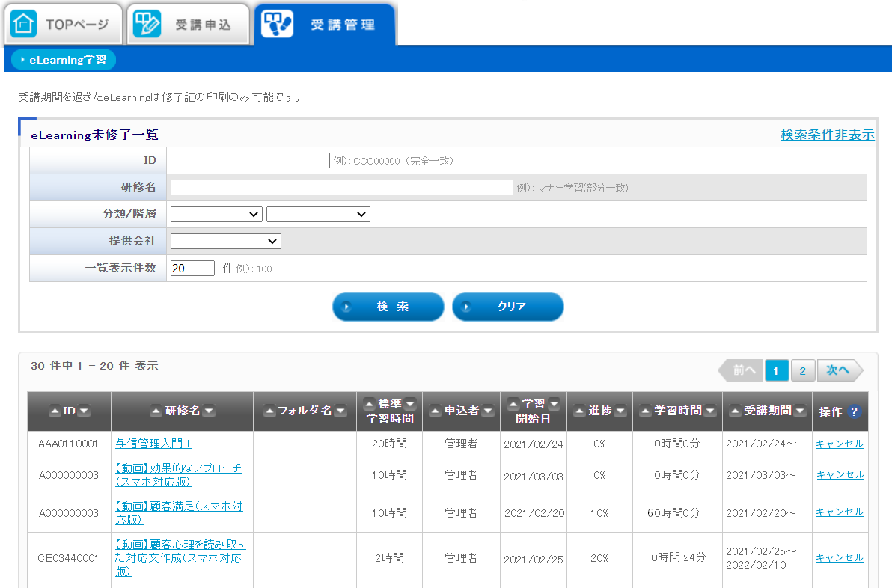Sort 学習時間 column descending arrow
895x588 pixels.
(710, 411)
